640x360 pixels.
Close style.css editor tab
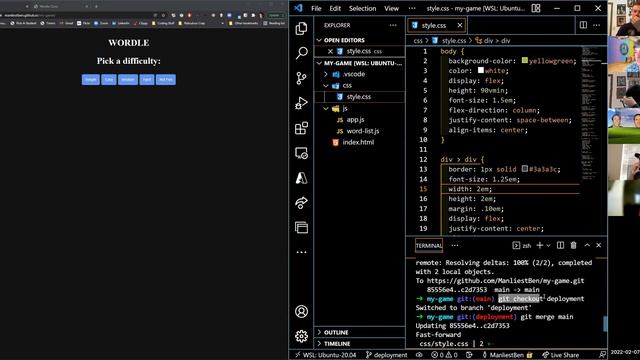tap(460, 25)
